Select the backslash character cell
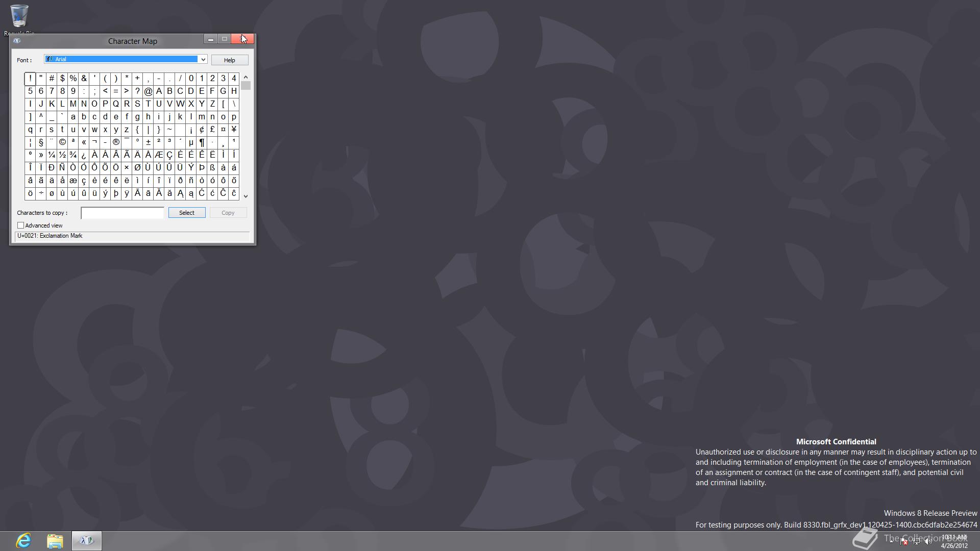This screenshot has width=980, height=551. (234, 104)
